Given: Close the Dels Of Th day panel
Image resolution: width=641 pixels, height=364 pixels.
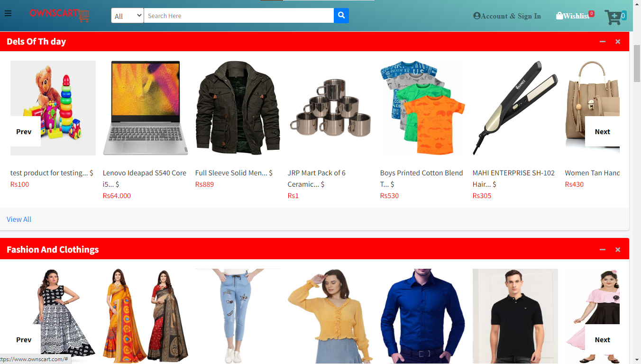Looking at the screenshot, I should [618, 42].
